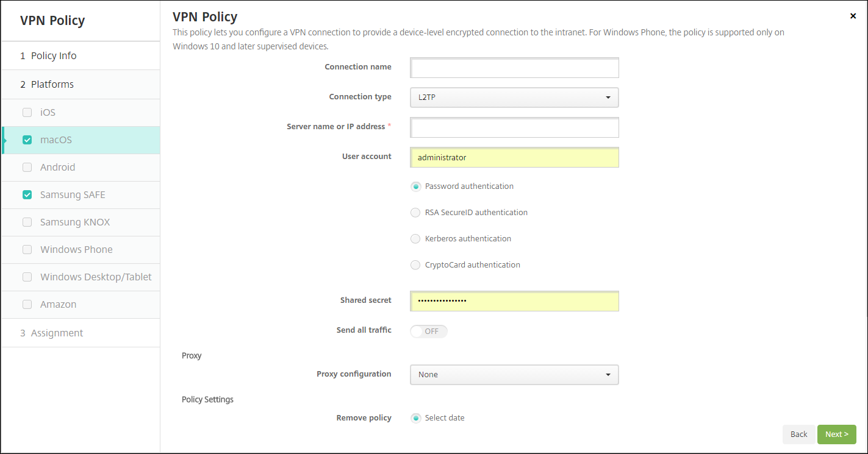Open the Connection type dropdown
868x454 pixels.
click(x=514, y=98)
